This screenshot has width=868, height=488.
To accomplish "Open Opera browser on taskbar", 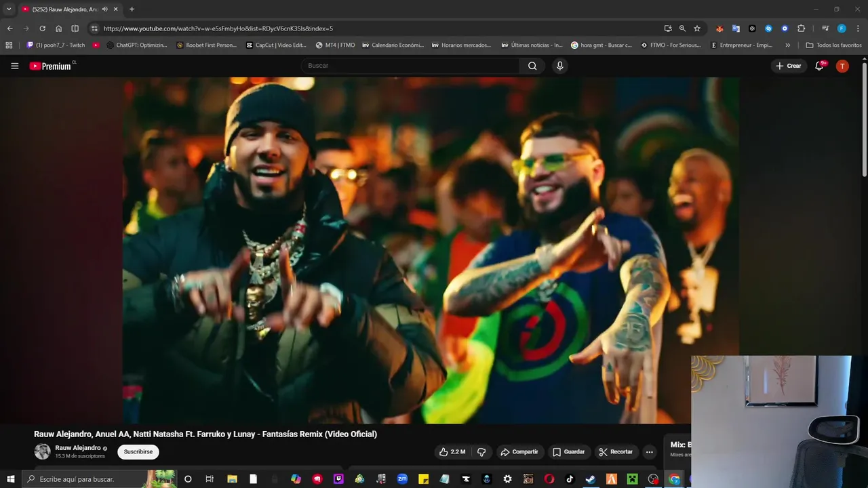I will [x=549, y=479].
